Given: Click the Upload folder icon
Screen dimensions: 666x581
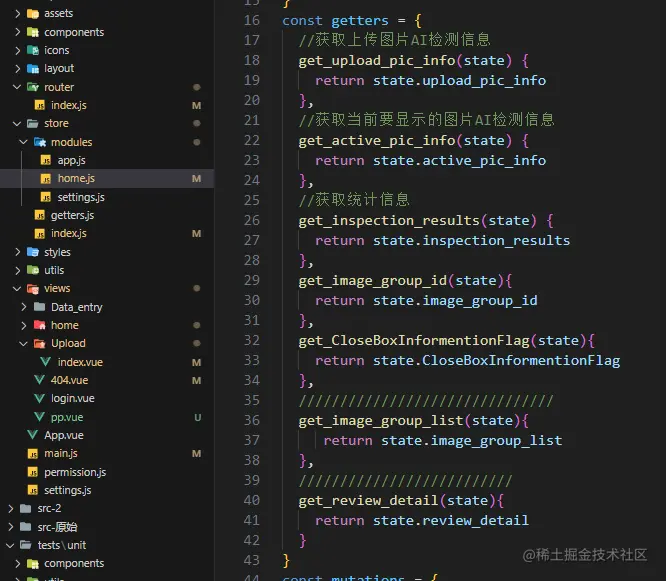Looking at the screenshot, I should 40,343.
